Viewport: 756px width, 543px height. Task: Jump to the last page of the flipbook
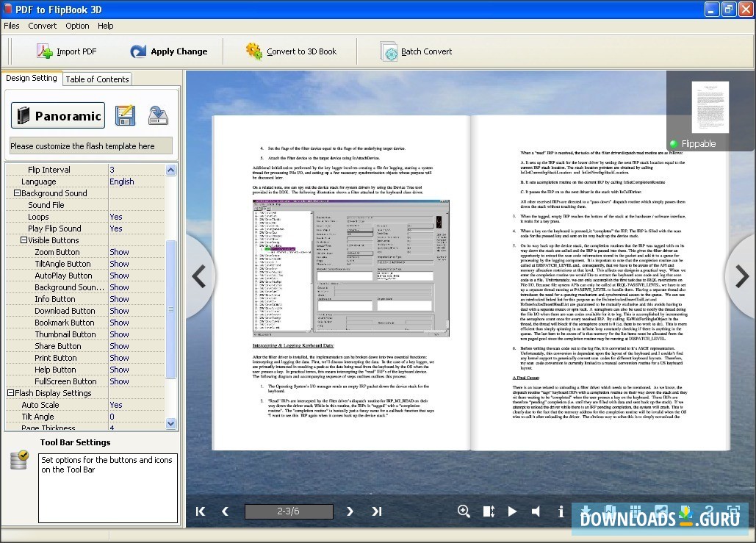coord(377,511)
